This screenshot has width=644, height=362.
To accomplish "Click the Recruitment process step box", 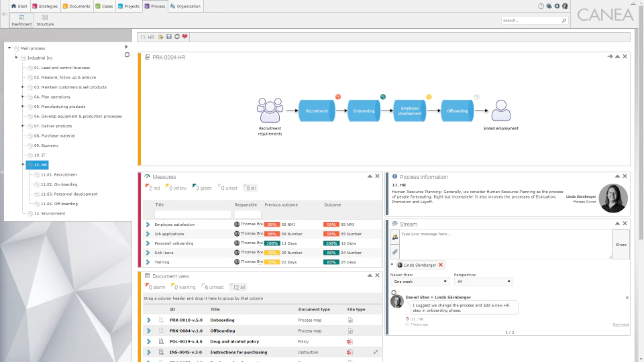I will pyautogui.click(x=317, y=111).
